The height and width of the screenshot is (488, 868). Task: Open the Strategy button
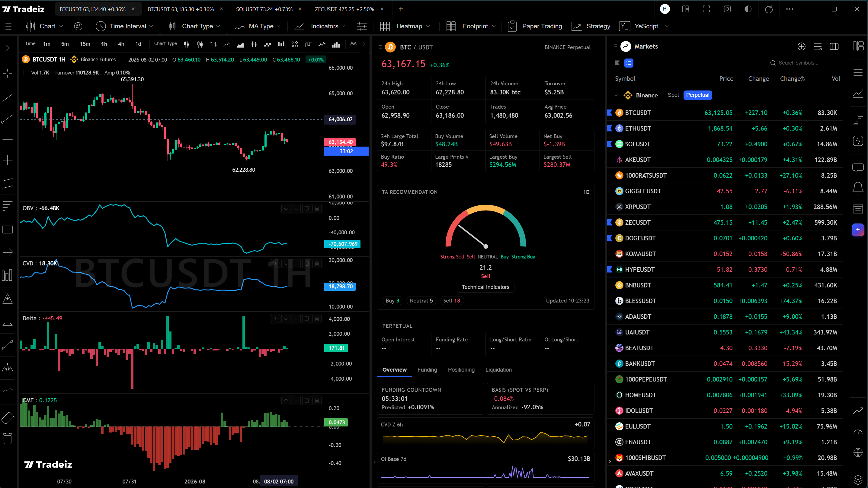click(x=591, y=26)
